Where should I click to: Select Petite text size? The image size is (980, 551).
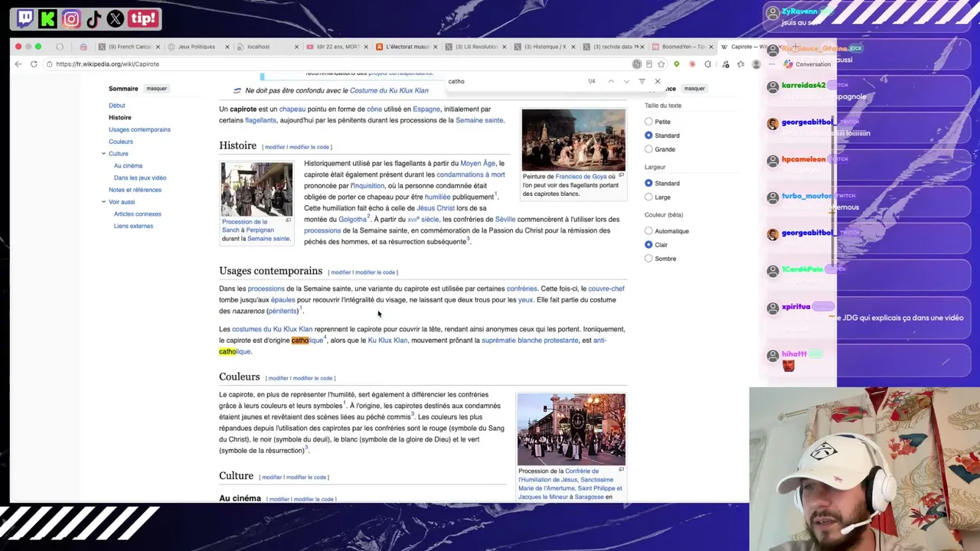click(x=648, y=122)
